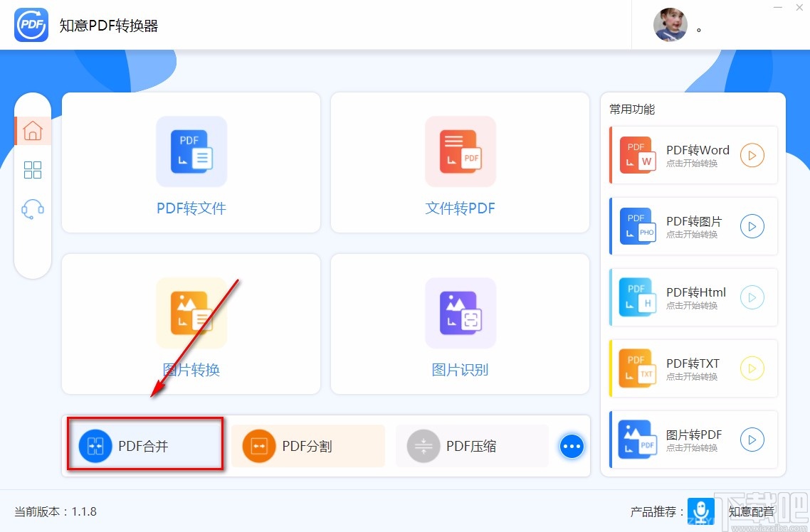Open the home sidebar tab

(x=33, y=131)
